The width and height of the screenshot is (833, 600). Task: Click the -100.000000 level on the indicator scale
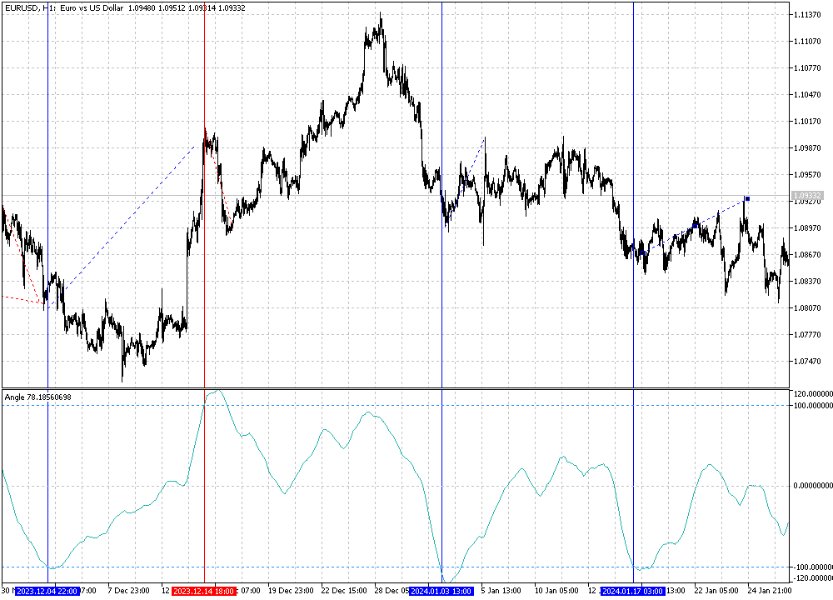point(812,566)
